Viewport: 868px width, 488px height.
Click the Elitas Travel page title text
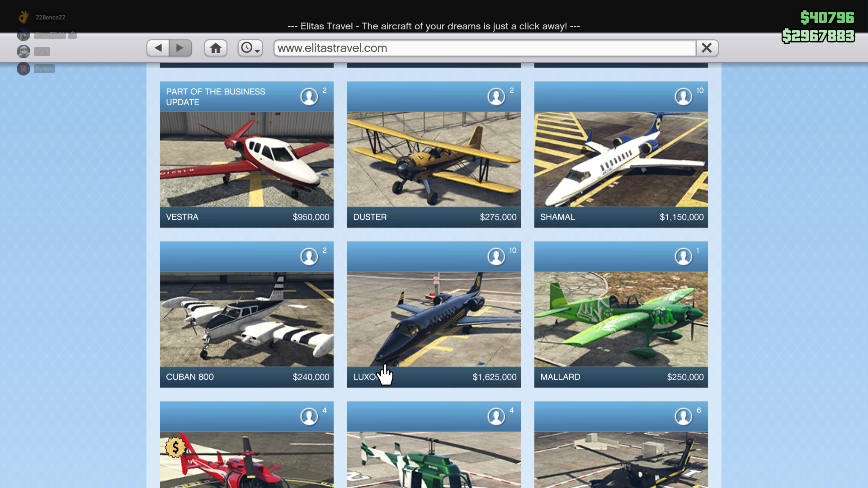pyautogui.click(x=434, y=26)
